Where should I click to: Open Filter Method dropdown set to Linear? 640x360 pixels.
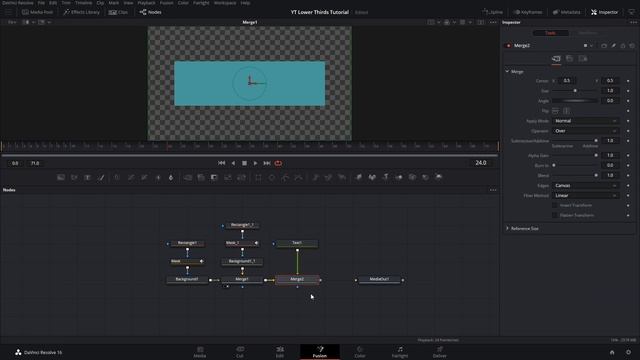[585, 196]
